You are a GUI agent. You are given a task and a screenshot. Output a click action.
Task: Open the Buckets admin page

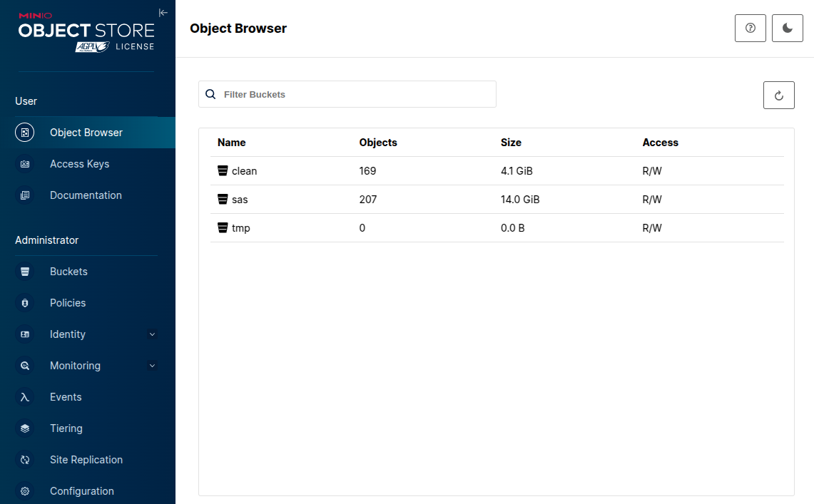point(68,272)
